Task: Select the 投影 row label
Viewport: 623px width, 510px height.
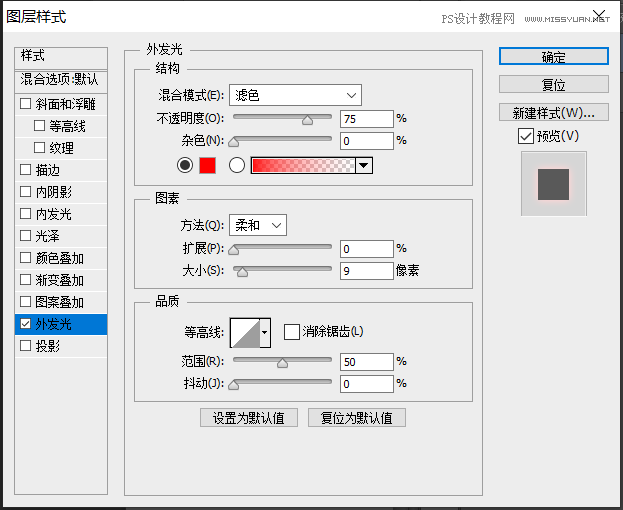Action: [48, 346]
